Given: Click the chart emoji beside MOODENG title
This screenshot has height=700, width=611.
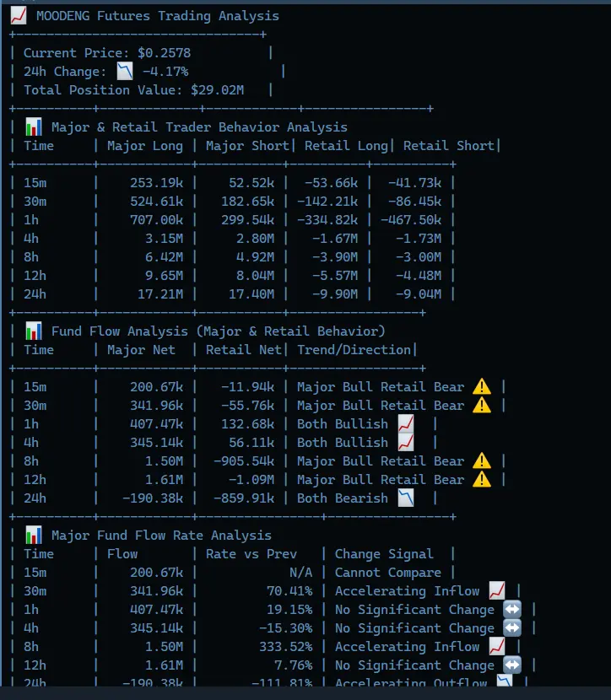Looking at the screenshot, I should click(19, 16).
